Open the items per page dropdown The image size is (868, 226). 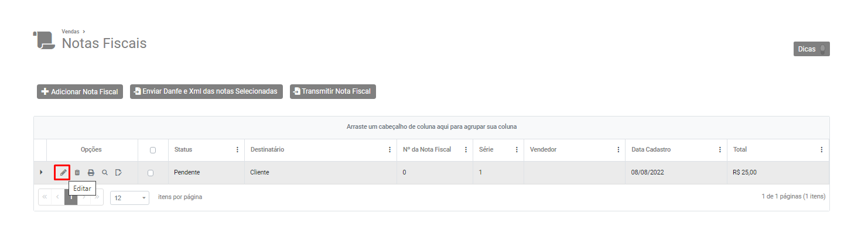pyautogui.click(x=129, y=197)
